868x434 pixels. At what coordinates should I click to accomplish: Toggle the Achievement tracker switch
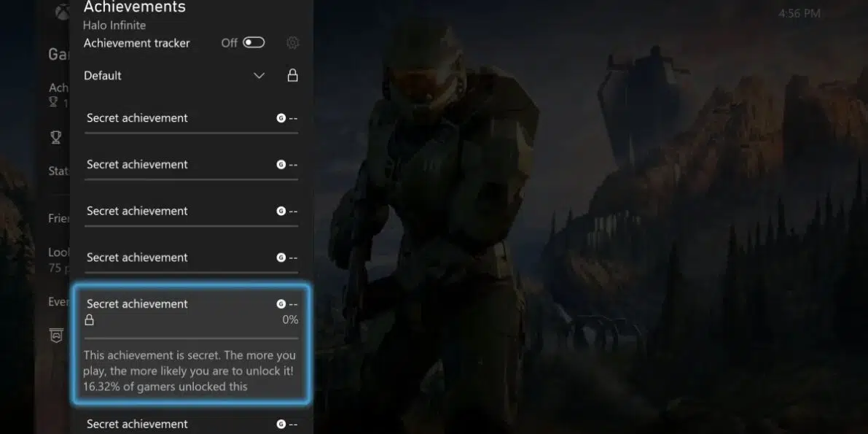pos(254,43)
